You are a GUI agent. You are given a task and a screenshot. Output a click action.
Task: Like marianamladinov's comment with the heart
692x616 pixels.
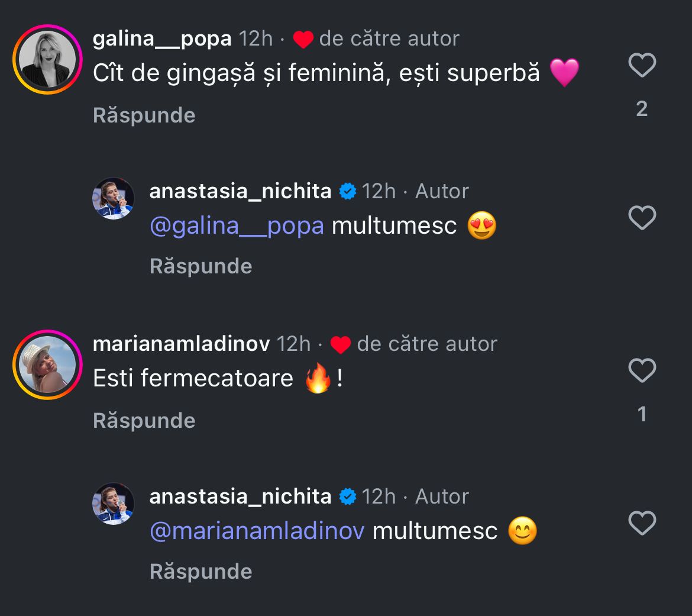642,371
